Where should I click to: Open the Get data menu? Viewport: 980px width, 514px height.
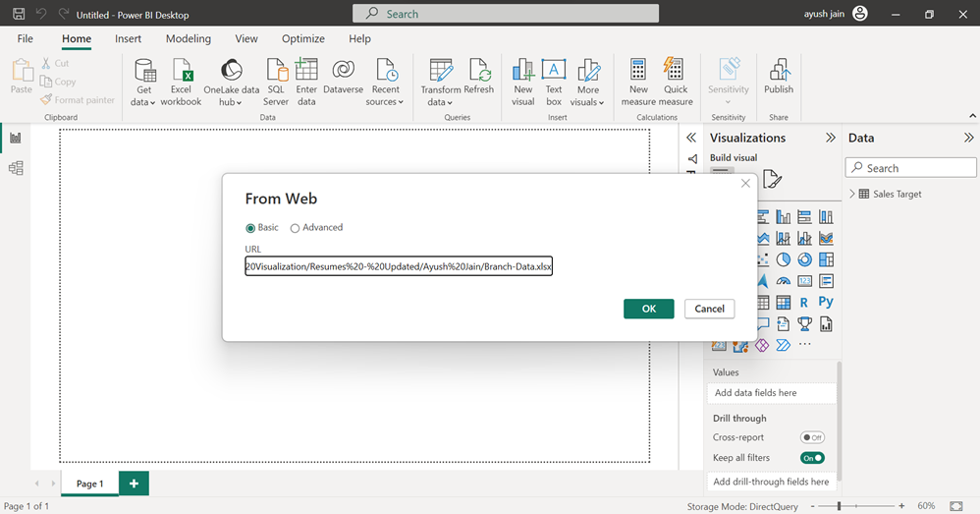[143, 82]
